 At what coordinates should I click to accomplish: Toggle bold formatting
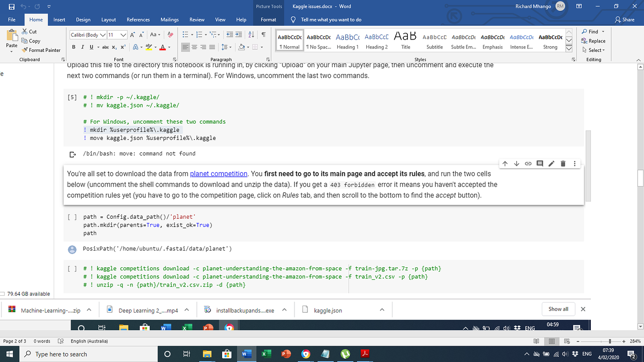(73, 47)
